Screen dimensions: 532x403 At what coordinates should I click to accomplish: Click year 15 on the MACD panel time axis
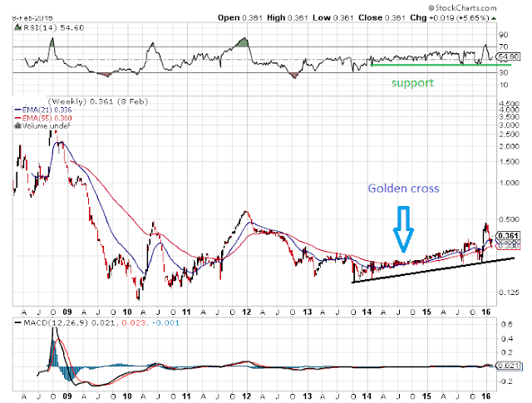(x=426, y=396)
